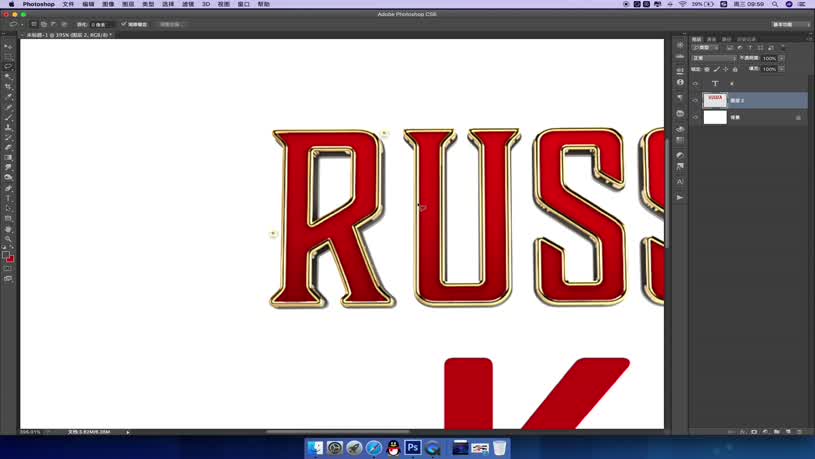
Task: Select the Horizontal Type tool
Action: click(8, 198)
